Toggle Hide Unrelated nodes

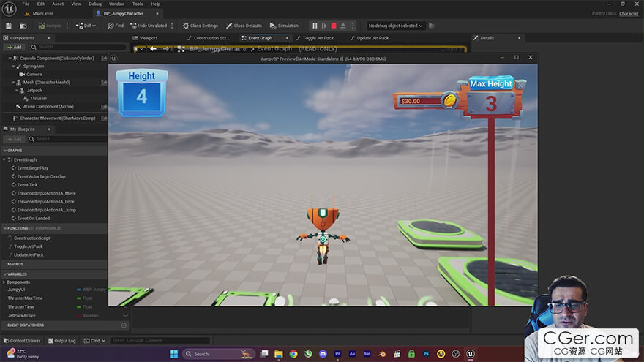[x=149, y=26]
